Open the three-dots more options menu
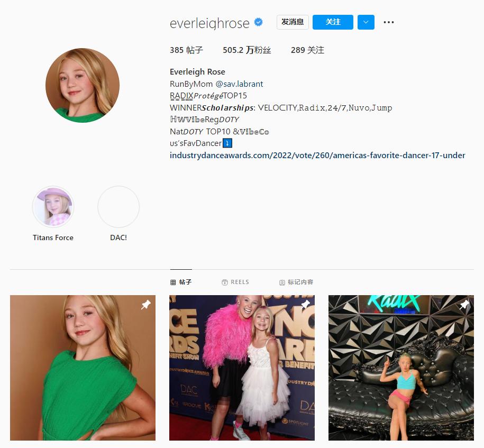The height and width of the screenshot is (448, 484). (389, 22)
